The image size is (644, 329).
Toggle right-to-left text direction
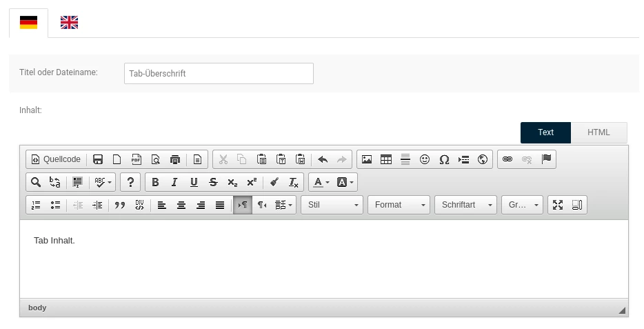[262, 205]
